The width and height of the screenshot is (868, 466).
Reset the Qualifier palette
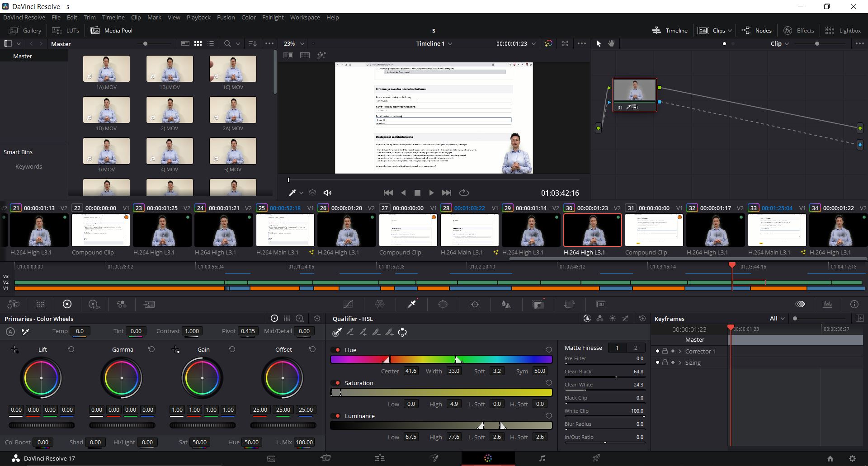[x=642, y=319]
